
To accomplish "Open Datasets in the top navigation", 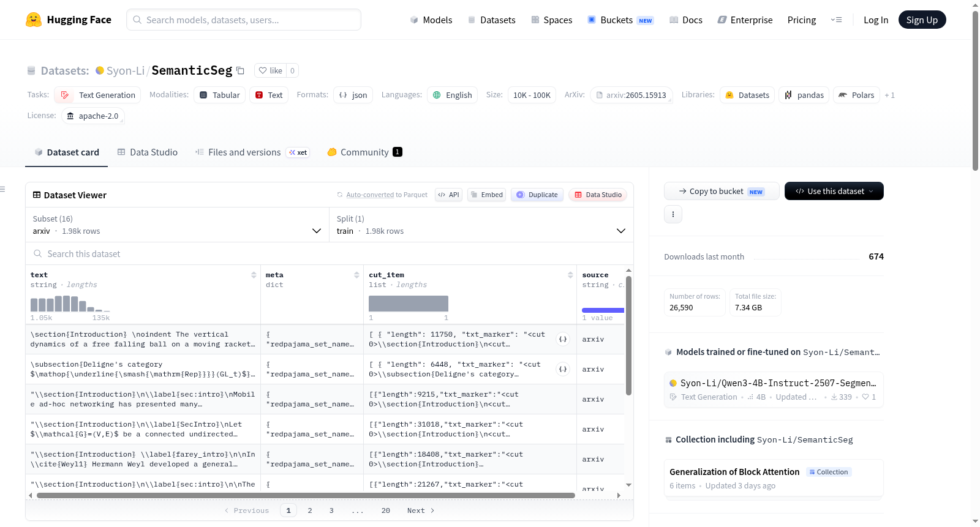I will (491, 20).
